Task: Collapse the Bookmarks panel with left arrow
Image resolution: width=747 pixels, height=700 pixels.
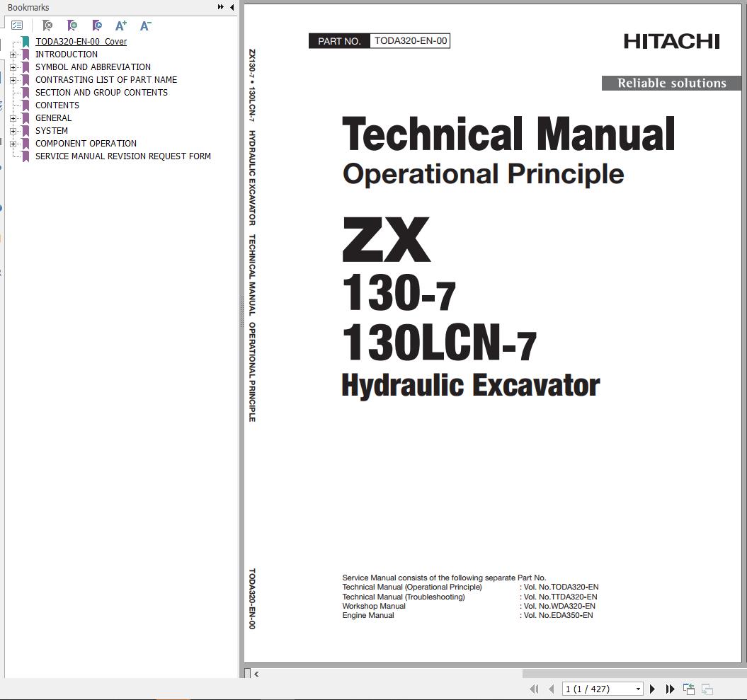Action: 232,7
